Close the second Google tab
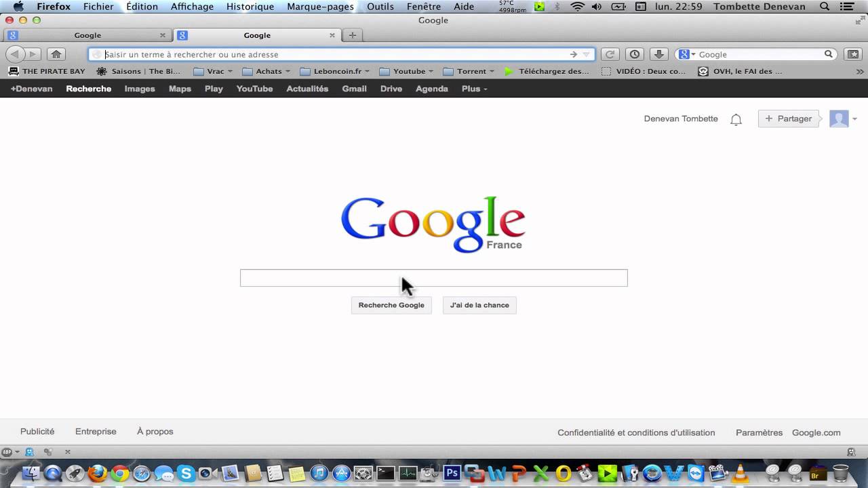Screen dimensions: 868x488 (332, 35)
